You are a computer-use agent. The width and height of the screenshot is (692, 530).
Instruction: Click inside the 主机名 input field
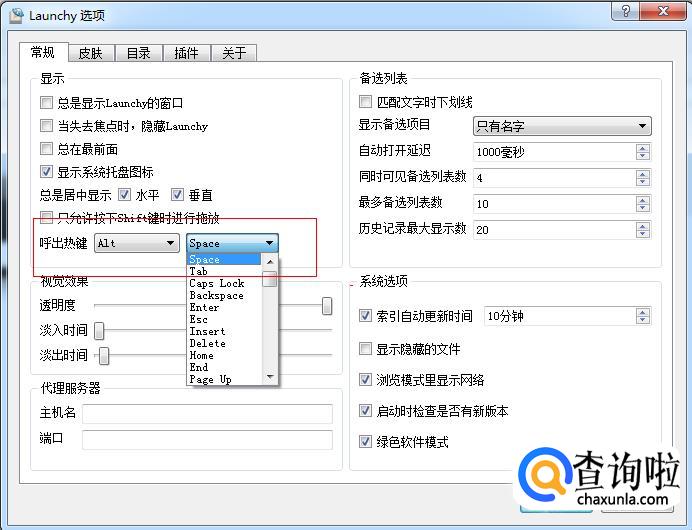point(207,412)
